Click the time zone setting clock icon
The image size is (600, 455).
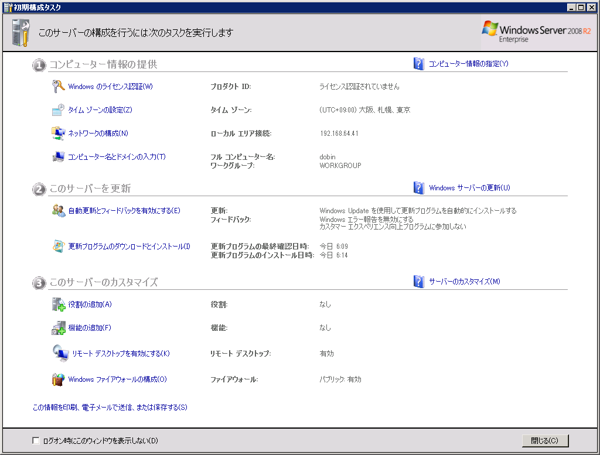58,110
